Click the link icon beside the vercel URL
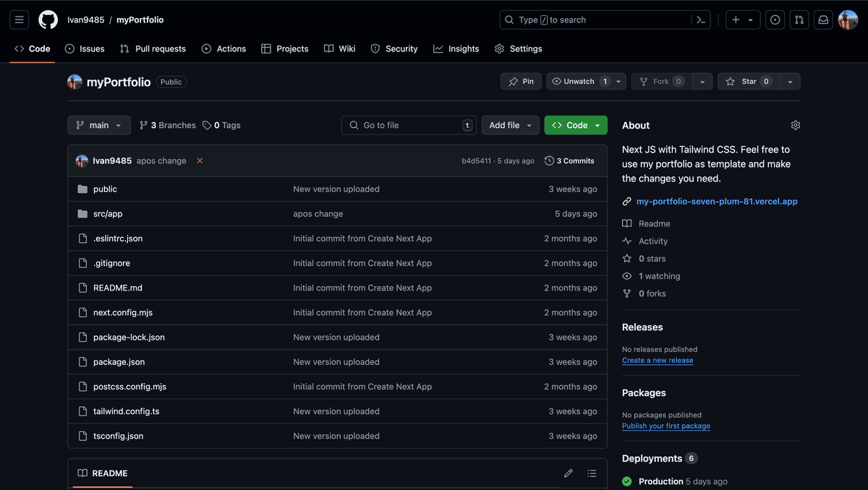Viewport: 868px width, 490px height. 627,202
